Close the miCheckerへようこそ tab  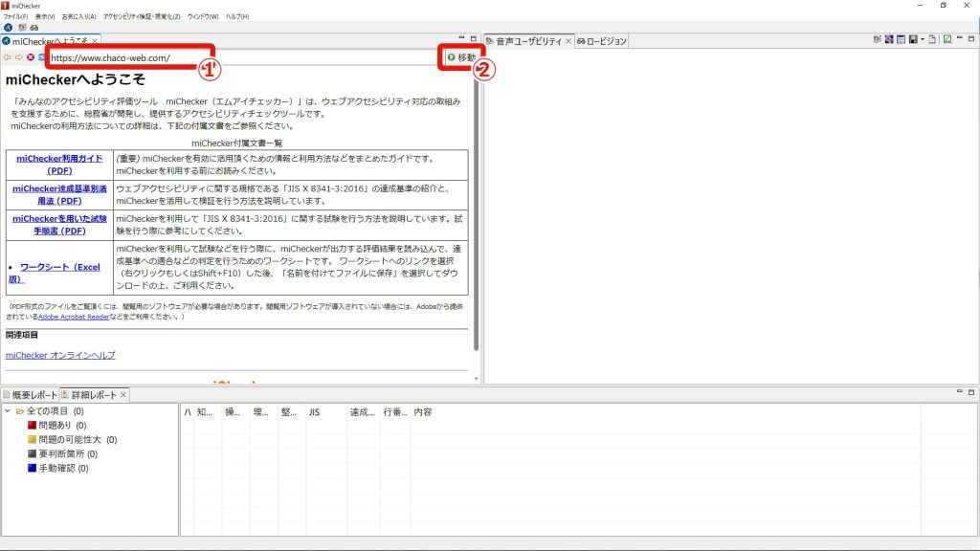pos(95,41)
